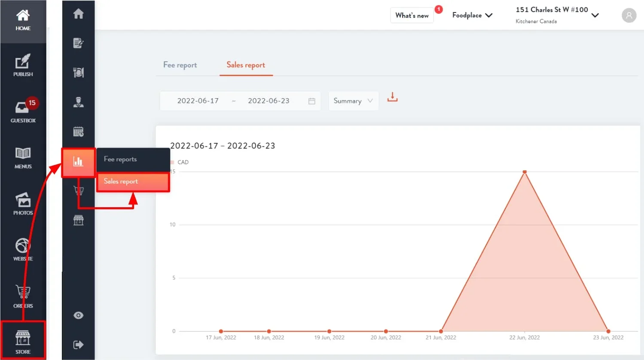Viewport: 644px width, 360px height.
Task: Click the start date 2022-06-17 field
Action: click(198, 101)
